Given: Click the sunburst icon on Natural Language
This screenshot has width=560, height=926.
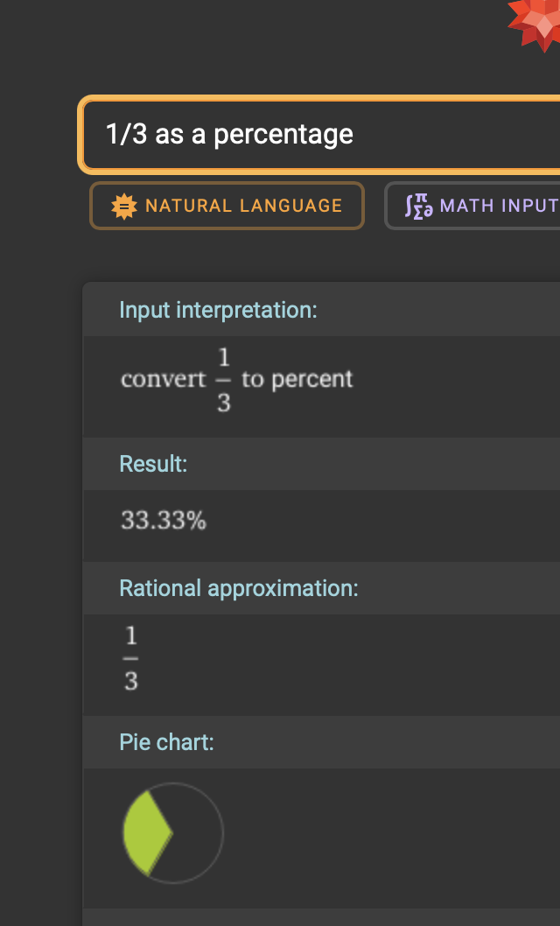Looking at the screenshot, I should (x=124, y=206).
